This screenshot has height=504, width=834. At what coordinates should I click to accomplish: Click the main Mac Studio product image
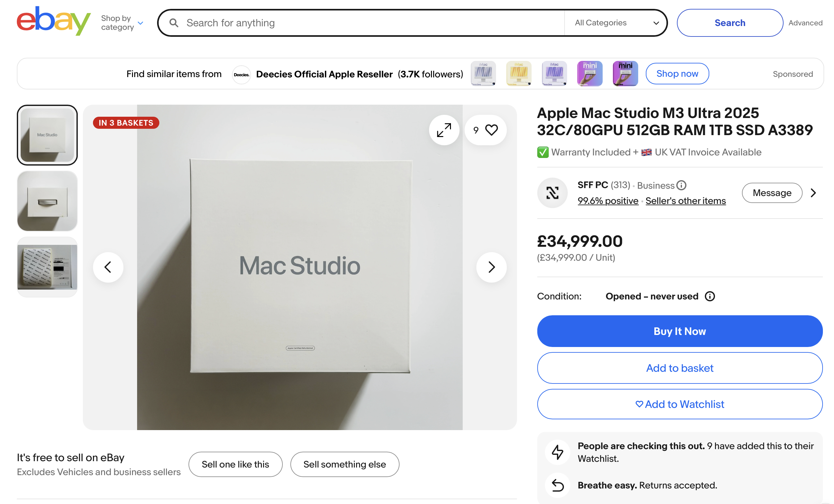(x=300, y=267)
